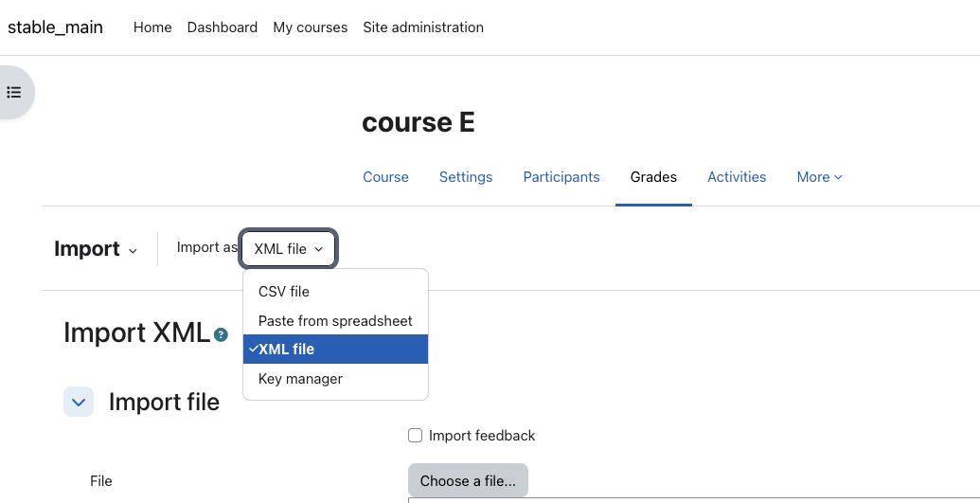Select the highlighted XML file option
The width and height of the screenshot is (980, 503).
point(335,350)
